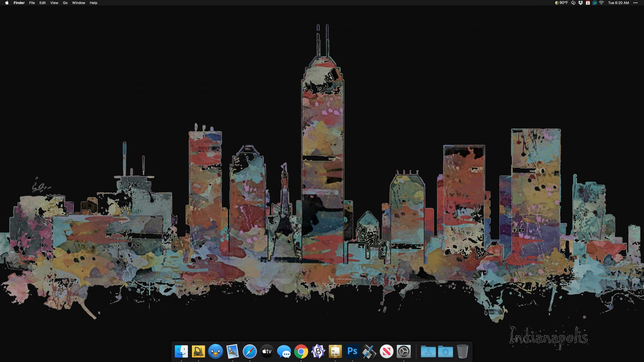Open the calendar menu bar icon
This screenshot has height=362, width=644.
588,3
